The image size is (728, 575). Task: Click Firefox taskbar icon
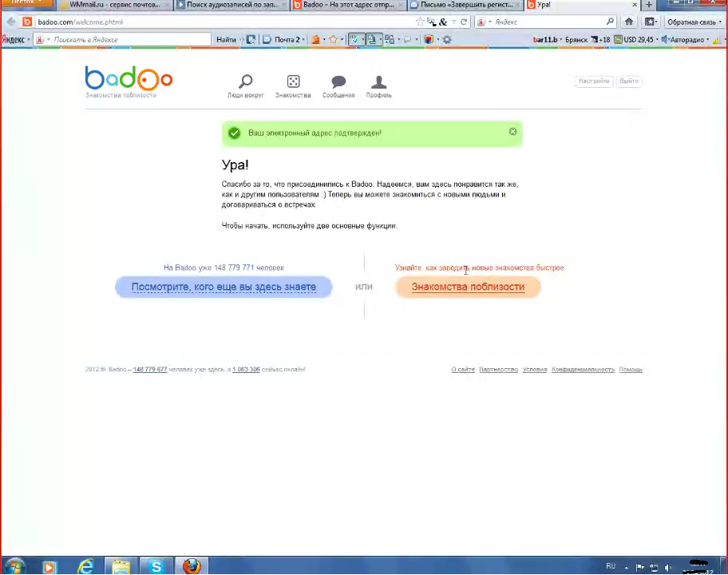click(192, 567)
